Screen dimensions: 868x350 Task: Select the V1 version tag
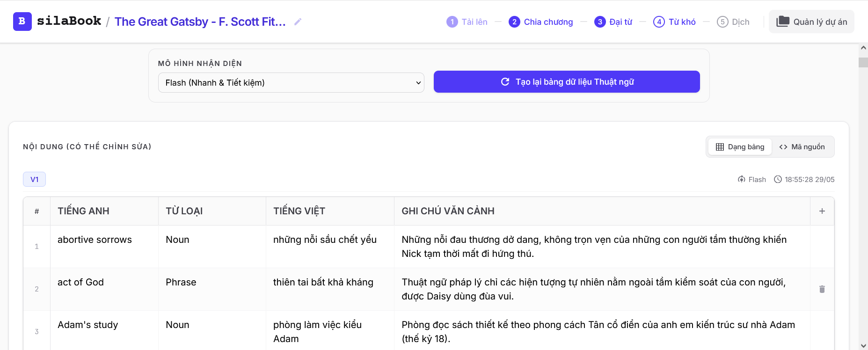(x=34, y=179)
